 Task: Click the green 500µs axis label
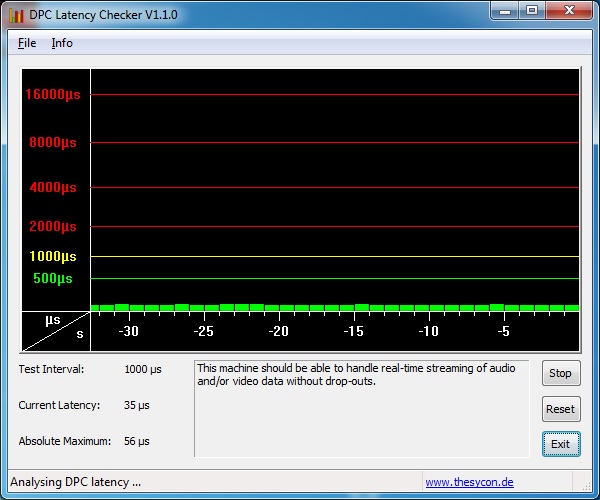coord(53,279)
